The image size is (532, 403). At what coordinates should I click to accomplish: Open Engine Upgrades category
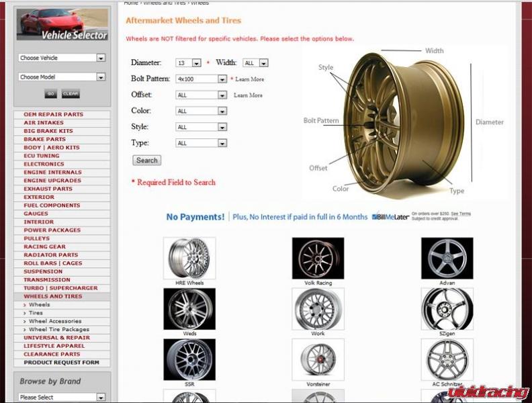coord(62,181)
